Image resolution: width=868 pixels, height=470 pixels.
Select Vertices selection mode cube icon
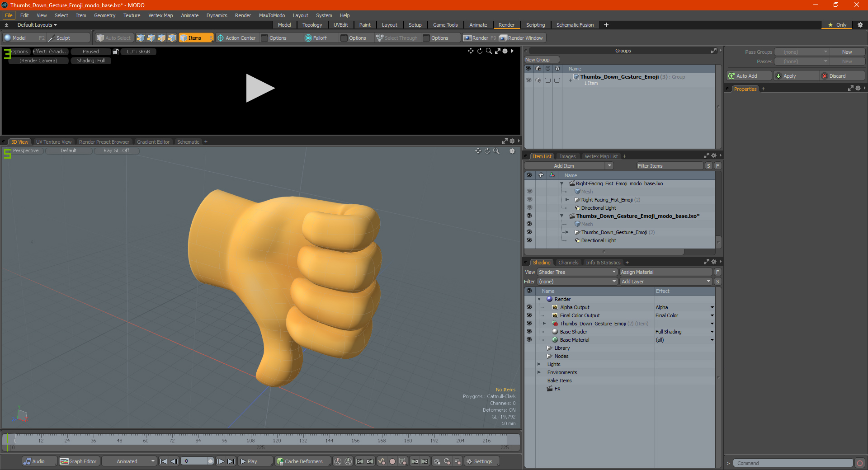(141, 38)
